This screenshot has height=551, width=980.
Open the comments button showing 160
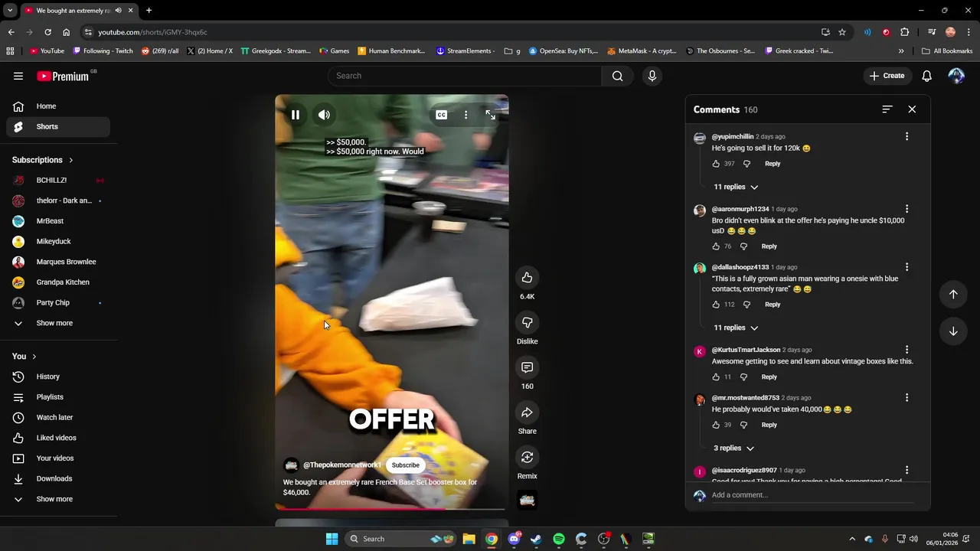coord(527,367)
